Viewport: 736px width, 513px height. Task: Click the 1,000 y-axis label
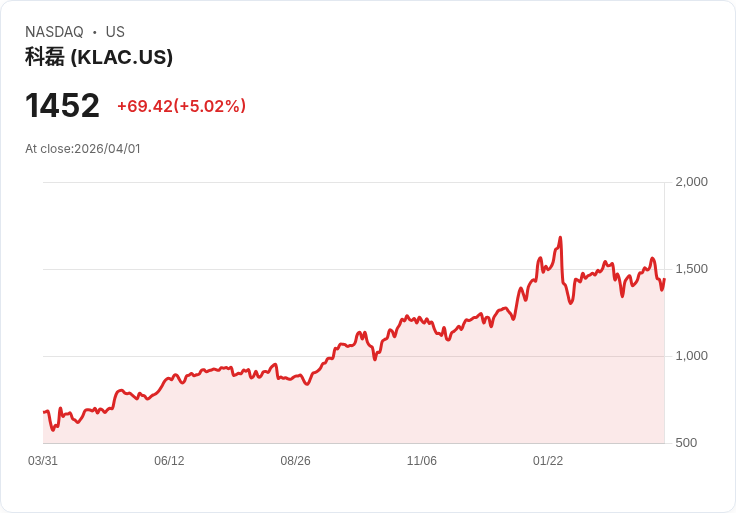691,356
